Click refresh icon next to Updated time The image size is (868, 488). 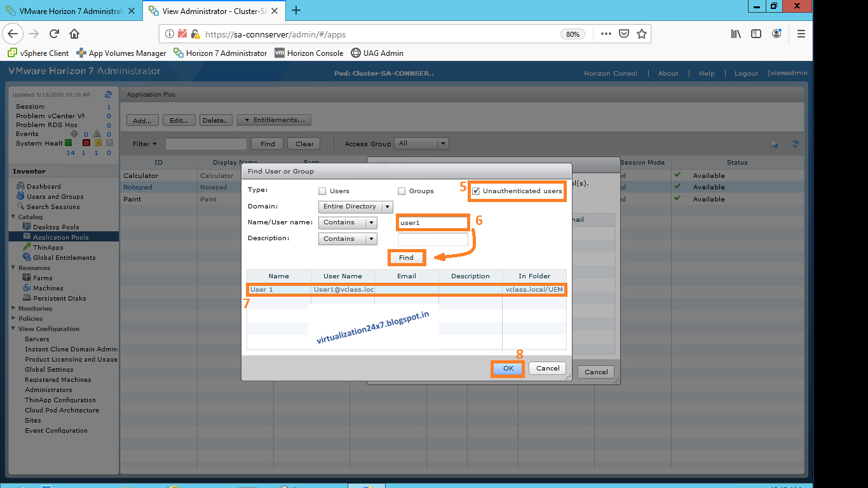click(x=108, y=94)
